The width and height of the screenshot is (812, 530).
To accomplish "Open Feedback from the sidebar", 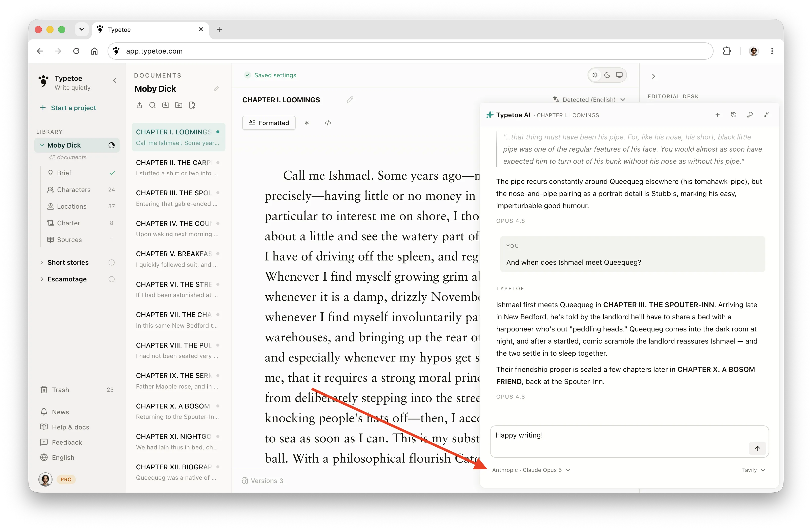I will coord(61,442).
